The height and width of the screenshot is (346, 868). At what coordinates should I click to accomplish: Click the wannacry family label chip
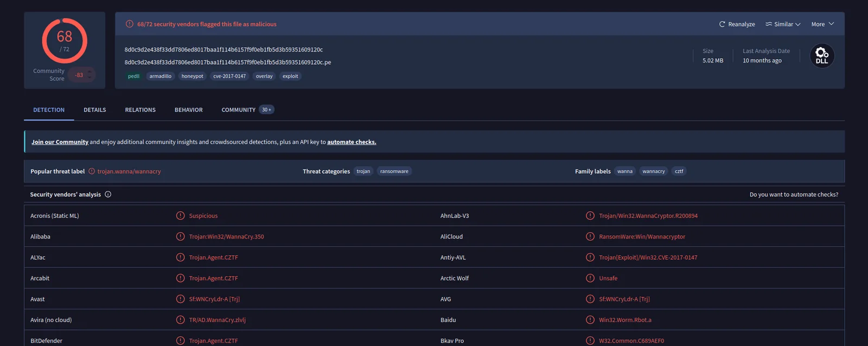point(654,171)
